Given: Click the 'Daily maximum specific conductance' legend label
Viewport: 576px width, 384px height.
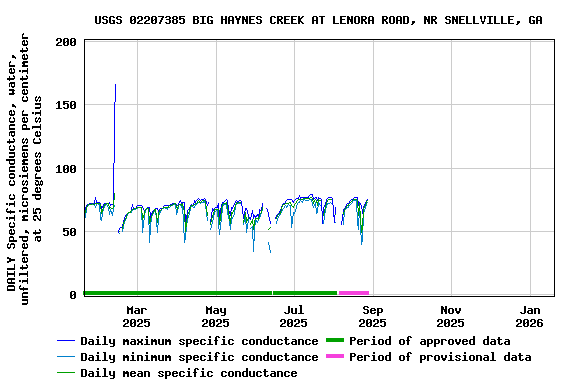Looking at the screenshot, I should click(199, 341).
